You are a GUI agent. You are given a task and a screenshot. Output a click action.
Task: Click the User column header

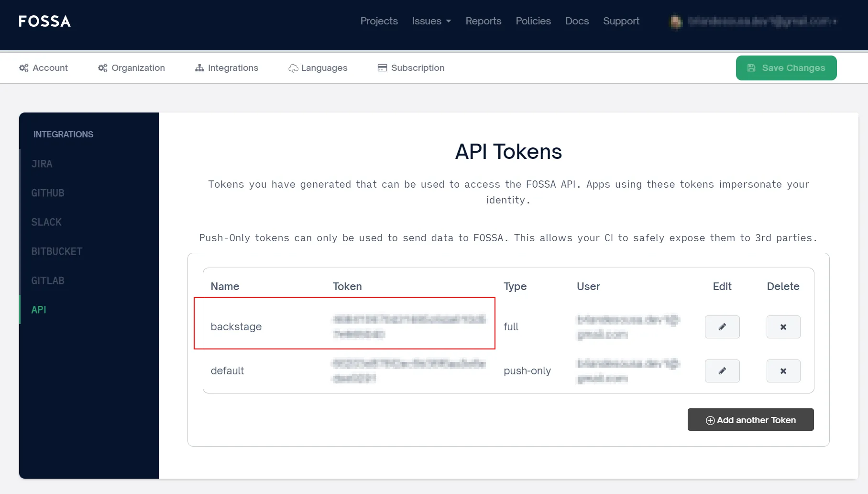[x=588, y=286]
